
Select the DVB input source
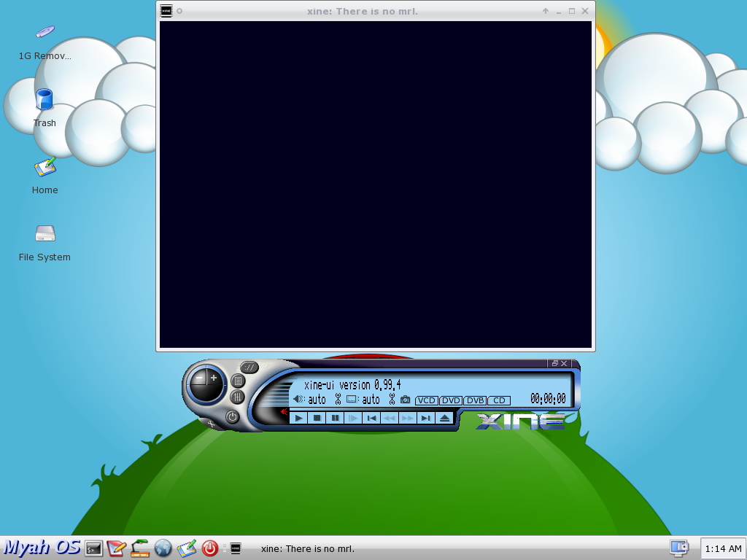tap(475, 400)
